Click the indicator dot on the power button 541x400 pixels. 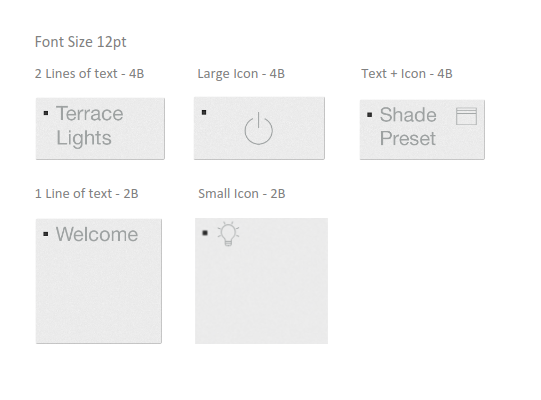click(204, 112)
